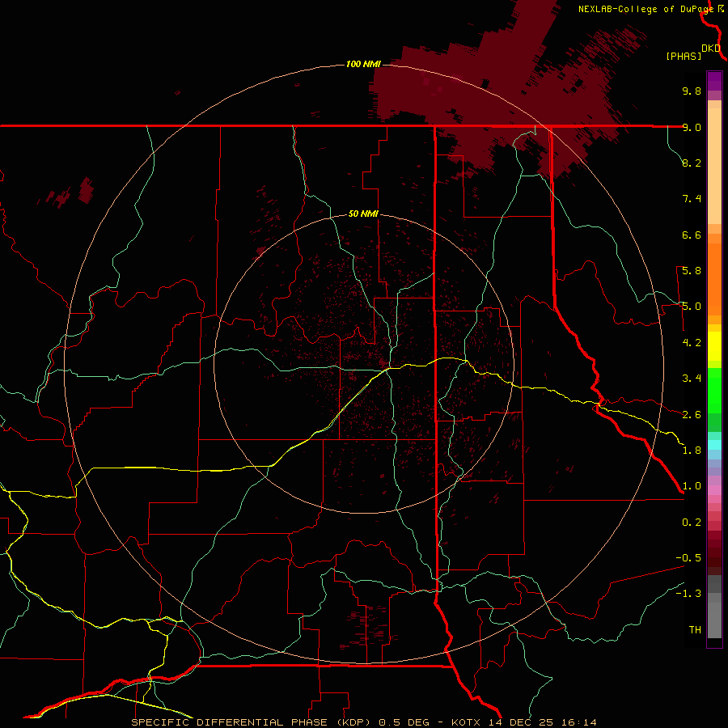
Task: Click the "0.5 DEG" elevation angle text
Action: pyautogui.click(x=406, y=722)
